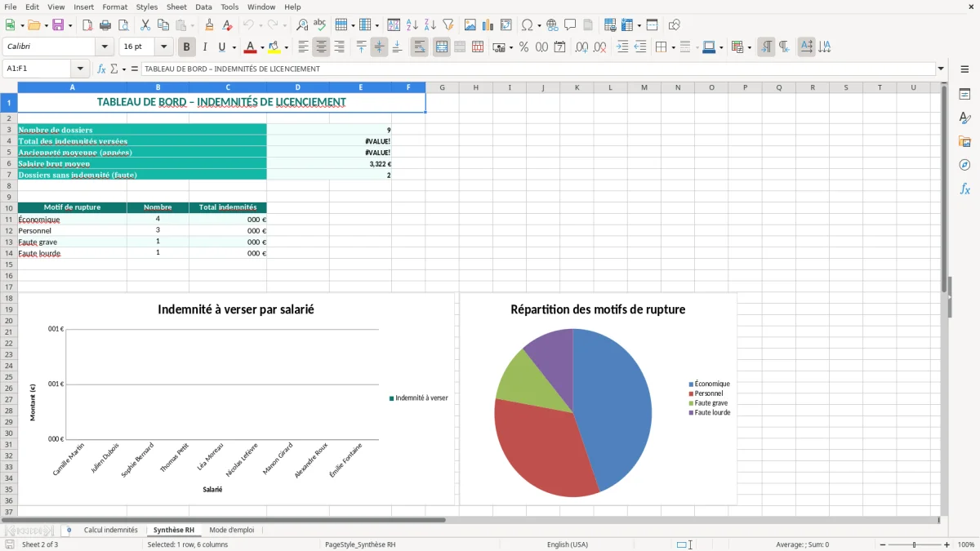Insert an image
Viewport: 980px width, 551px height.
tap(470, 25)
